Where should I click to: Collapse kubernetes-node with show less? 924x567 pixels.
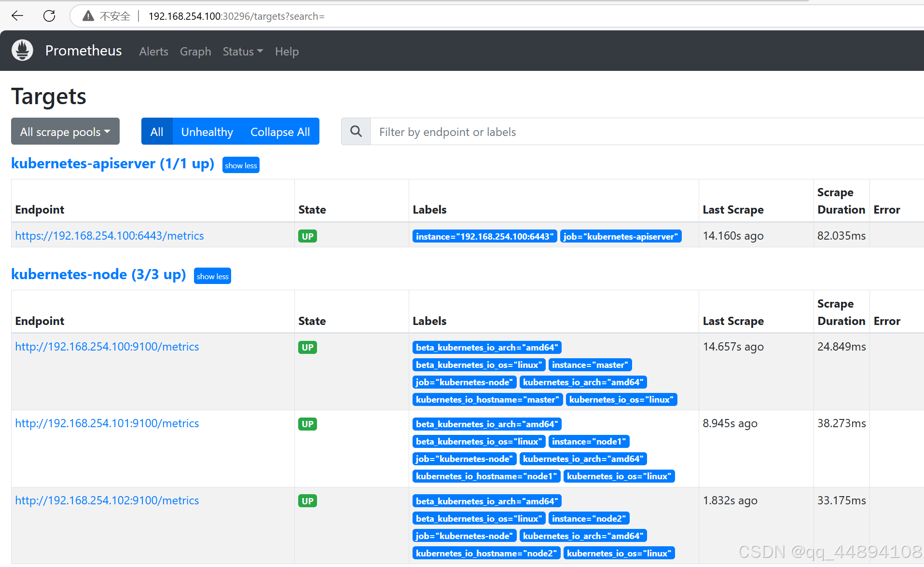pos(212,276)
